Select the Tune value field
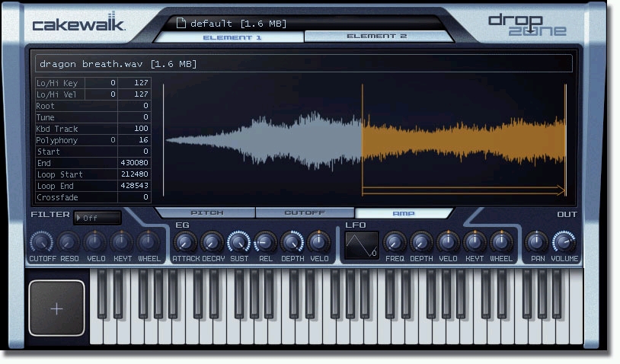The height and width of the screenshot is (364, 620). (x=134, y=117)
